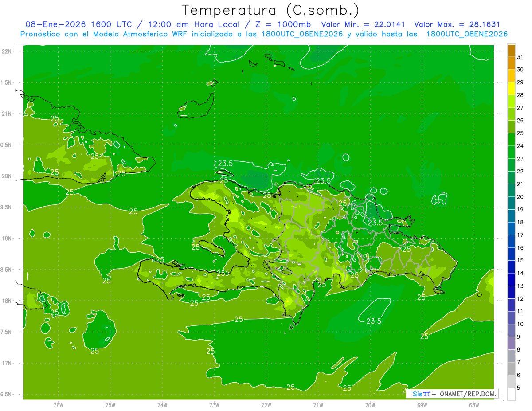Click the "76W" longitude axis label
The image size is (532, 411).
[x=58, y=405]
